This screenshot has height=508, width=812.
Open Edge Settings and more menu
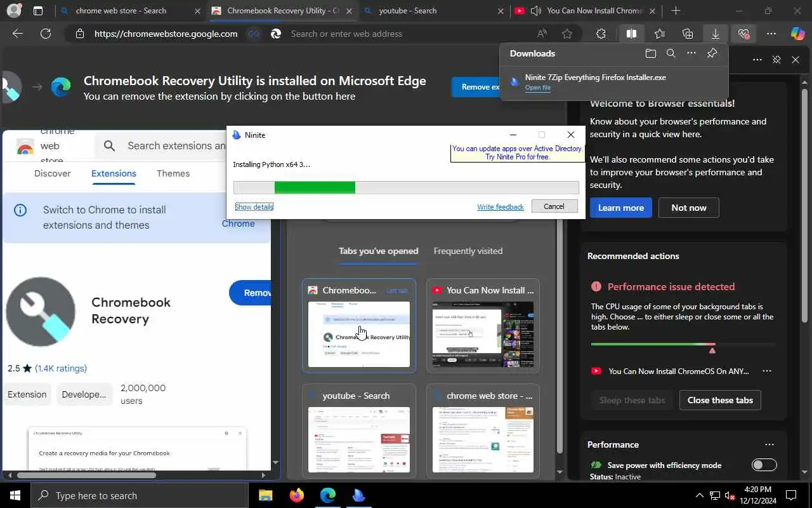click(771, 34)
